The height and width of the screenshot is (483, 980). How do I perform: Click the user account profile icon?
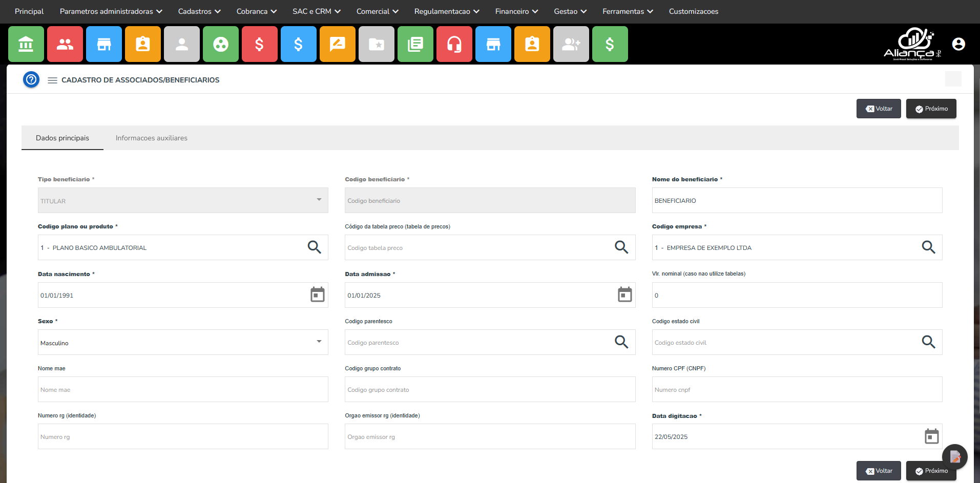coord(958,45)
